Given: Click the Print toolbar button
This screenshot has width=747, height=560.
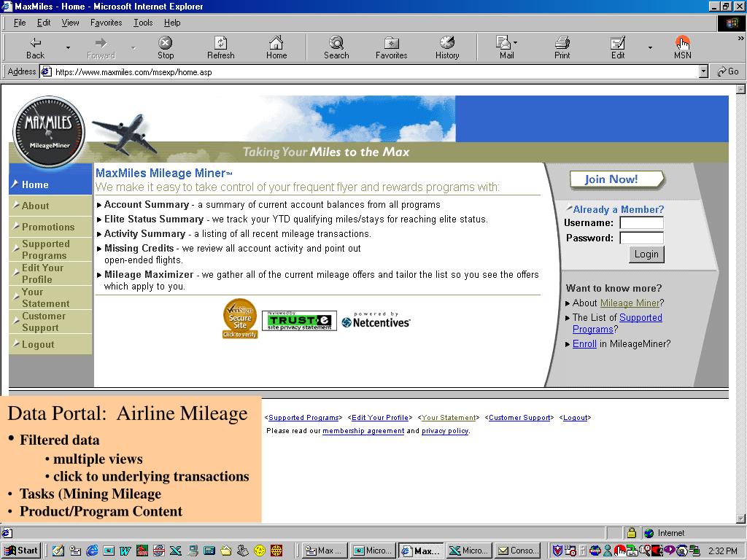Looking at the screenshot, I should coord(562,47).
